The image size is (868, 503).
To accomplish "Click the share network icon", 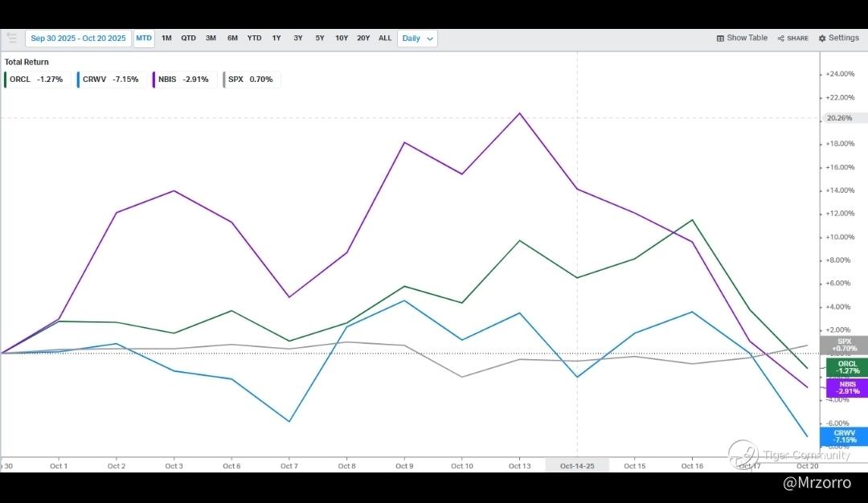I will pyautogui.click(x=780, y=39).
